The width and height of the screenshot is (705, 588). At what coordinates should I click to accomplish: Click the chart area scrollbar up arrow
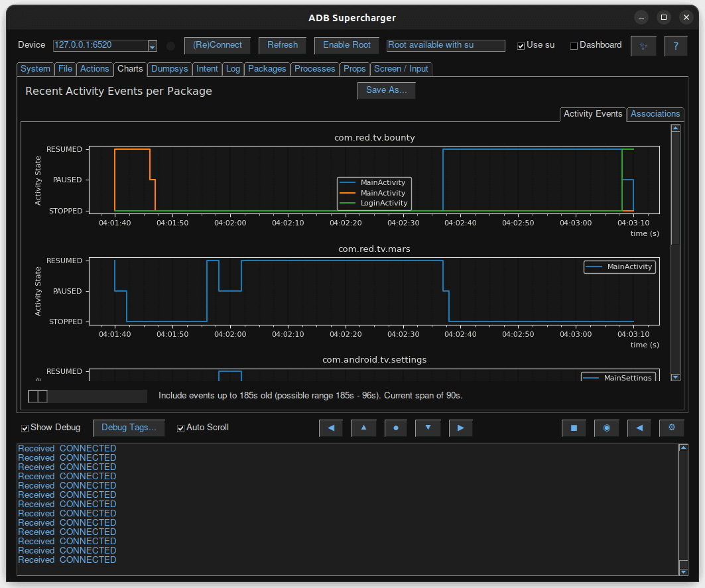click(x=675, y=129)
